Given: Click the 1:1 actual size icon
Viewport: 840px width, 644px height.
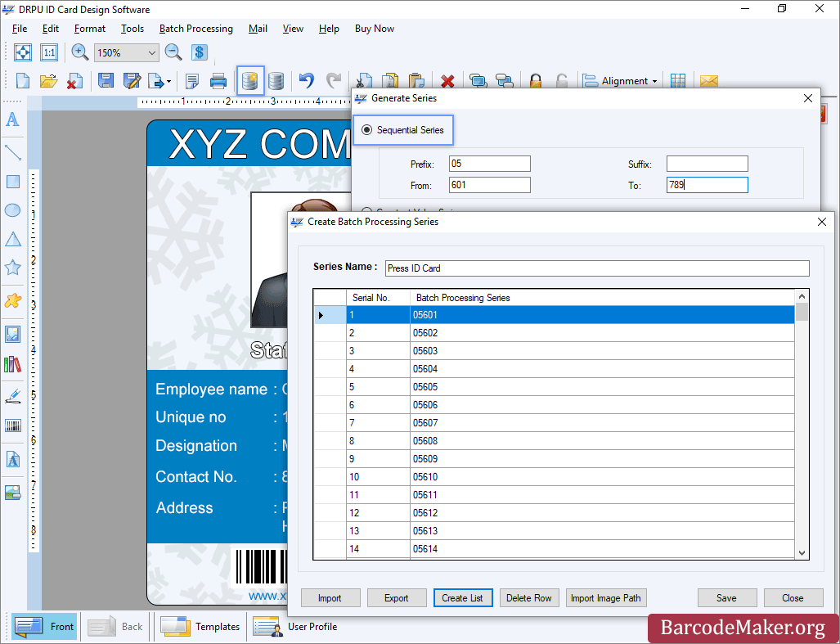Looking at the screenshot, I should click(49, 52).
